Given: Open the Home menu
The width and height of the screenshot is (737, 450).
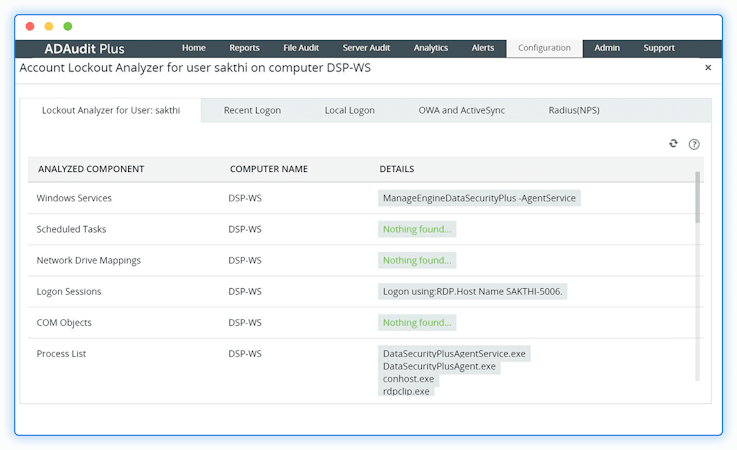Looking at the screenshot, I should click(x=194, y=48).
